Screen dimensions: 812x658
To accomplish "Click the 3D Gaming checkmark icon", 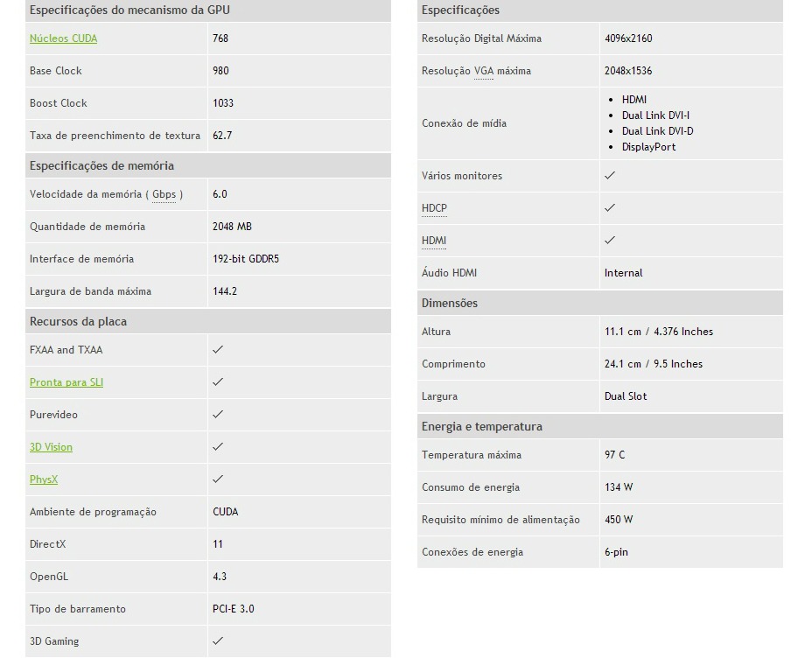I will tap(218, 641).
